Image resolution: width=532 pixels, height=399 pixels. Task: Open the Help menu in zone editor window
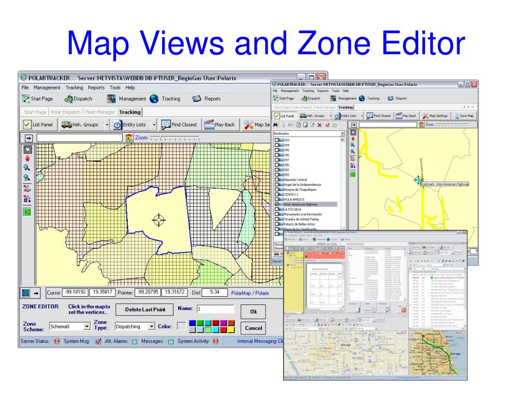(130, 87)
